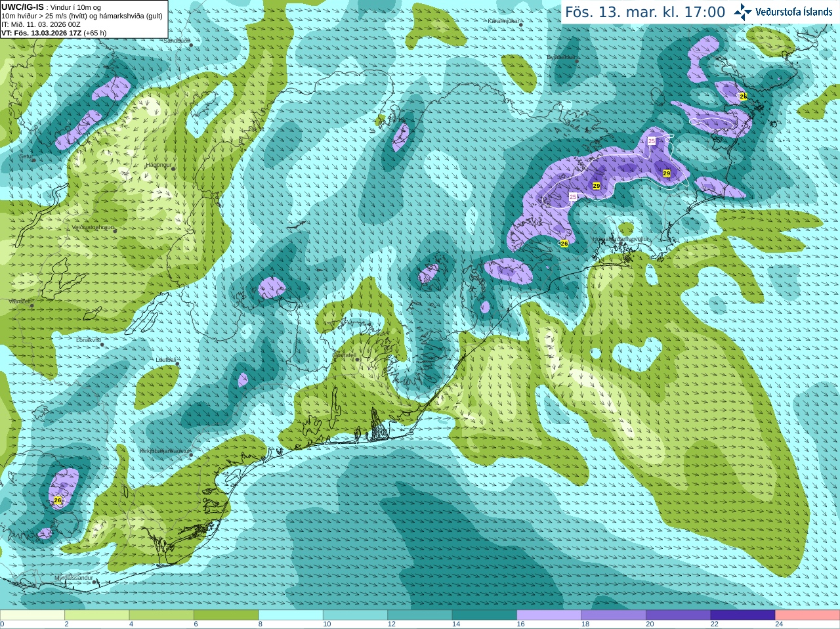The height and width of the screenshot is (629, 840).
Task: Click the white 25 contour label left of the western 29 marker
Action: pos(573,197)
